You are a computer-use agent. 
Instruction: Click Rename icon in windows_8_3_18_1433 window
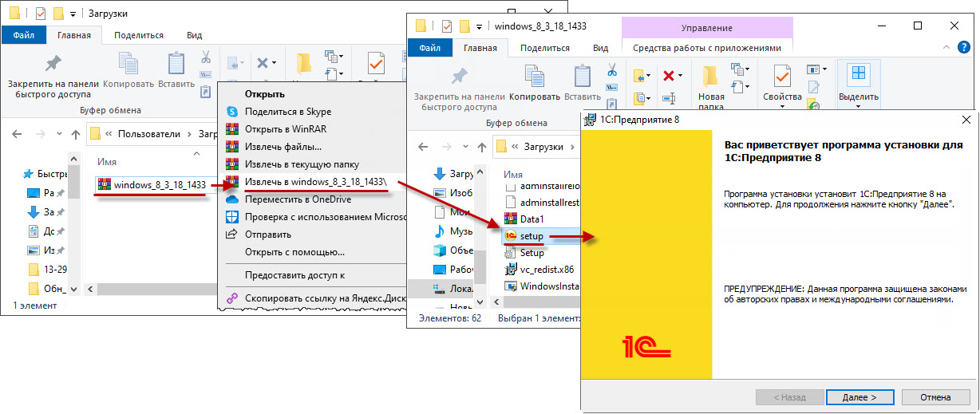(x=669, y=98)
